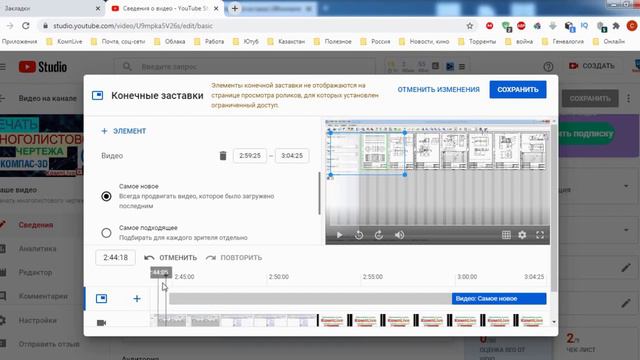Click the dialog's right-side vertical scrollbar
The image size is (640, 360).
[x=554, y=208]
